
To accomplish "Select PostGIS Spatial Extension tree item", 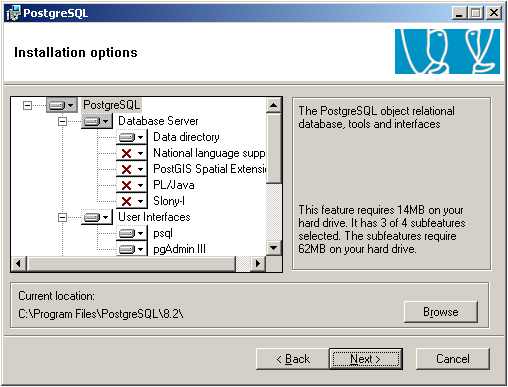I will coord(209,169).
